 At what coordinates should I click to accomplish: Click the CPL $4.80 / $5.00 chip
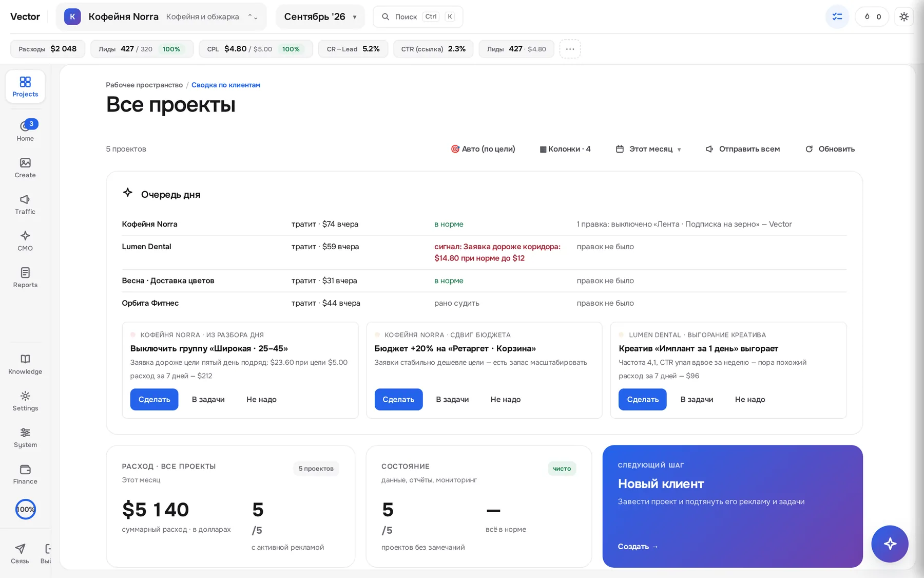pyautogui.click(x=256, y=49)
